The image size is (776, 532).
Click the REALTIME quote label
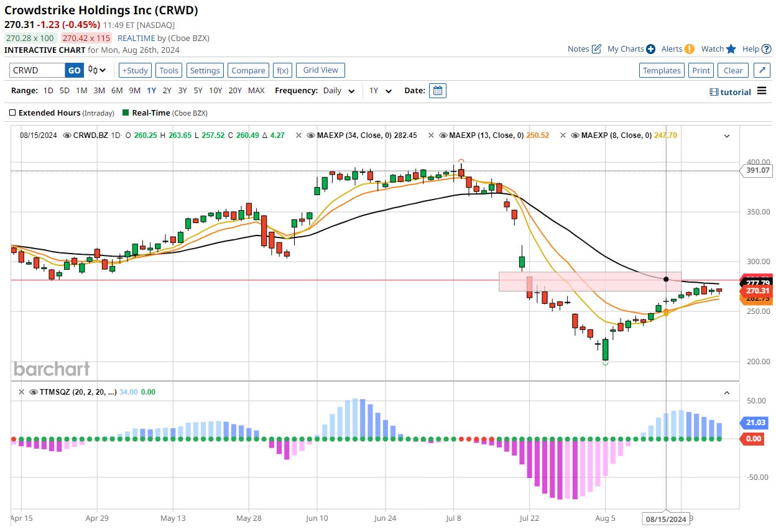pyautogui.click(x=136, y=38)
